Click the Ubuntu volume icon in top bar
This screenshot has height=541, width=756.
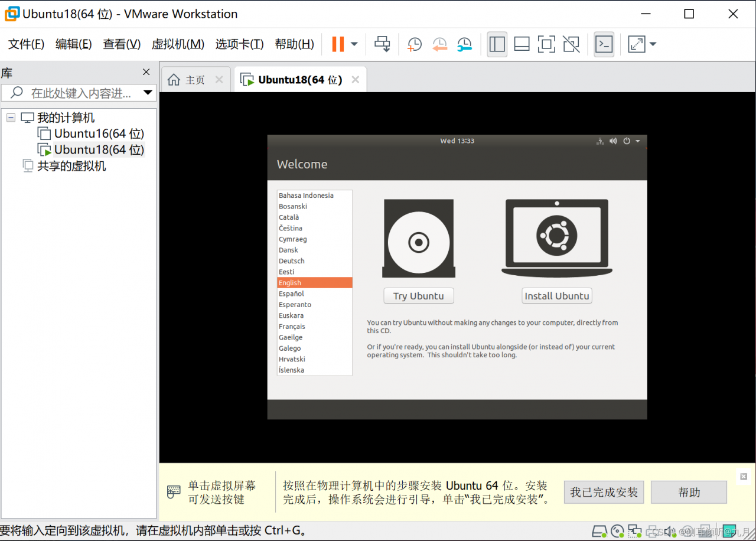pos(613,141)
